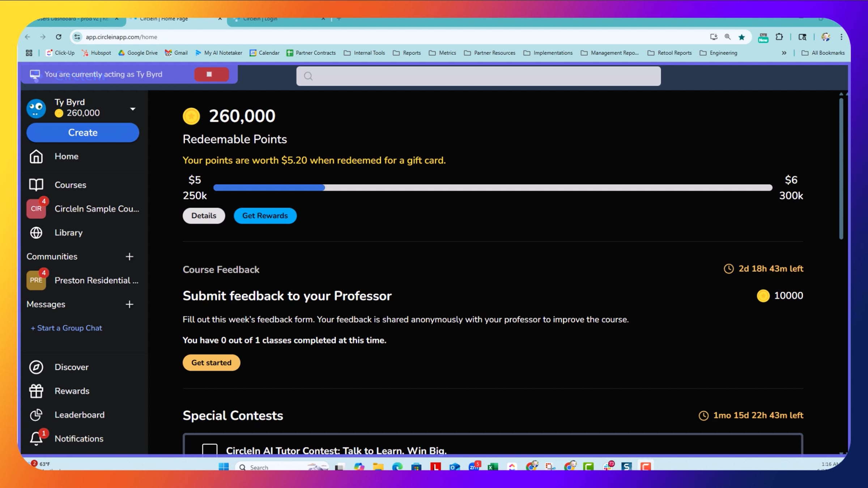The height and width of the screenshot is (488, 868).
Task: Tick the AI Tutor Contest checkbox
Action: click(x=210, y=449)
